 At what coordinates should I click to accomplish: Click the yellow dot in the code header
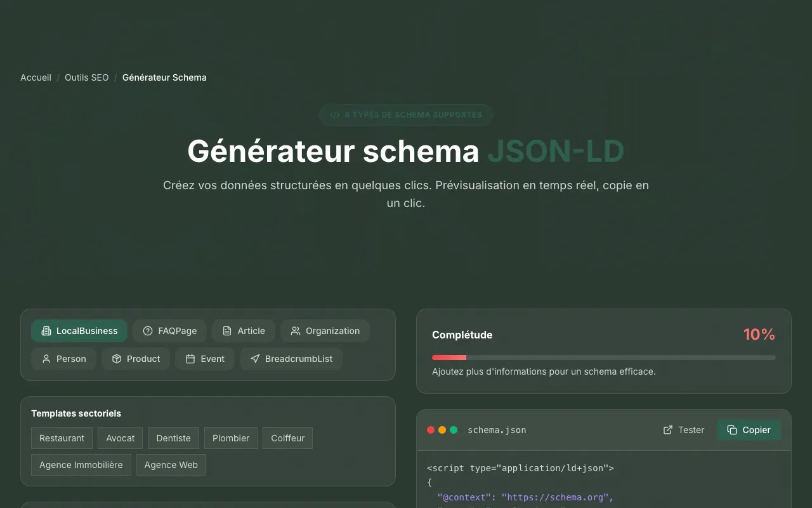click(x=442, y=430)
